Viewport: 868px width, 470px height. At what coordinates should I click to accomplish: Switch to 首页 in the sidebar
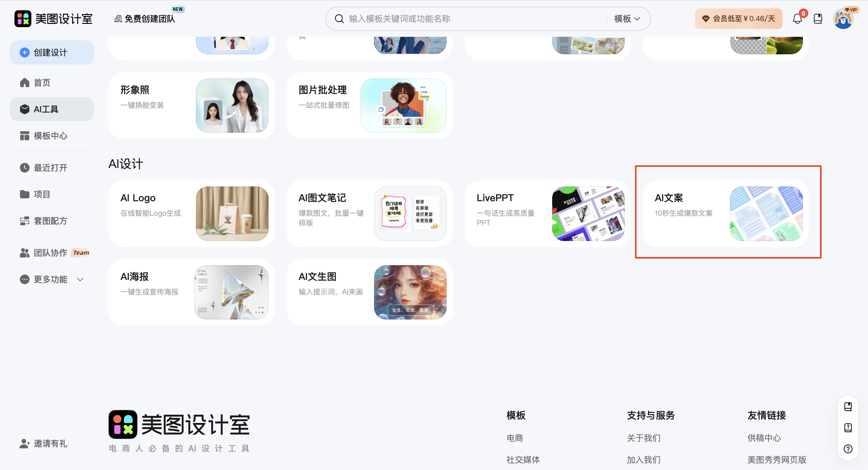pos(42,82)
